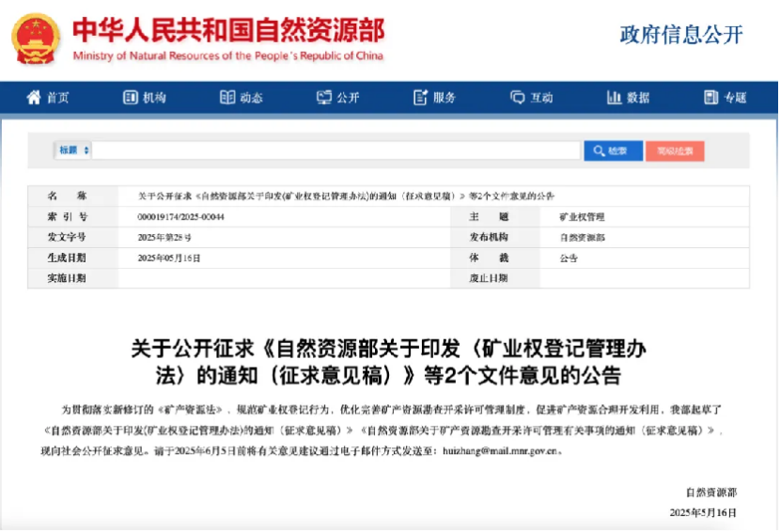Click the 专题 document icon

pyautogui.click(x=710, y=97)
